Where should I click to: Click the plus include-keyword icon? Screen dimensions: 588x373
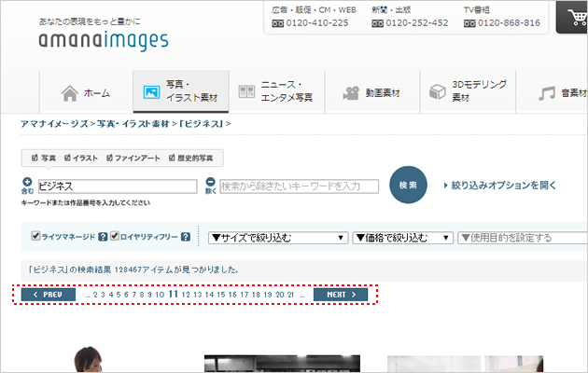(27, 182)
